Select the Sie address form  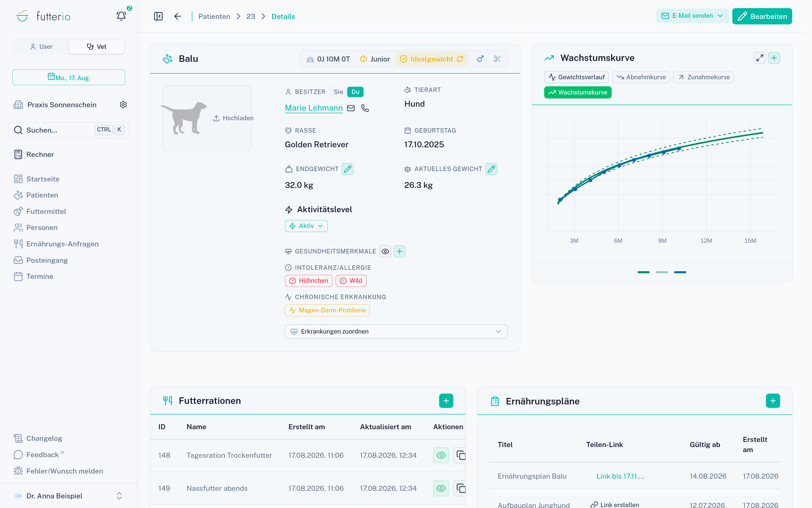338,92
